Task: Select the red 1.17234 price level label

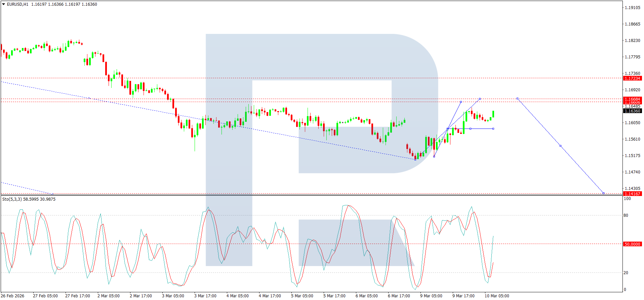Action: [x=632, y=78]
